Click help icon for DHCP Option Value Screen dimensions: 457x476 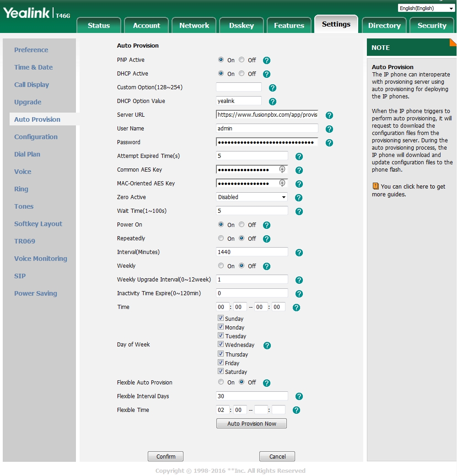tap(272, 102)
